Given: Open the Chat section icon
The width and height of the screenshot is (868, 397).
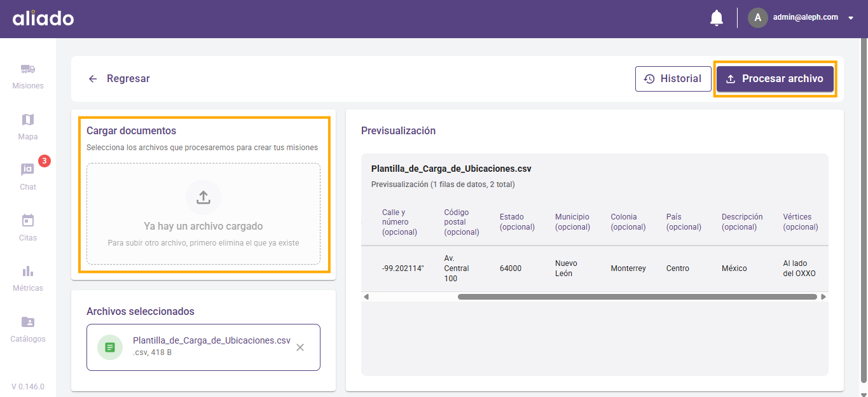Looking at the screenshot, I should (x=28, y=171).
